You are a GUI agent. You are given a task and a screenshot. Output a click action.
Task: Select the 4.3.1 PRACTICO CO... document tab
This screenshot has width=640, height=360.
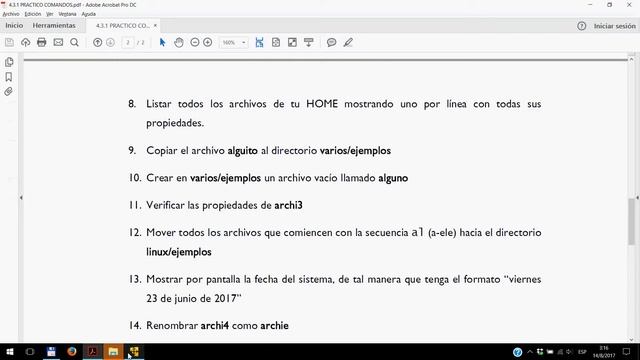tap(122, 25)
